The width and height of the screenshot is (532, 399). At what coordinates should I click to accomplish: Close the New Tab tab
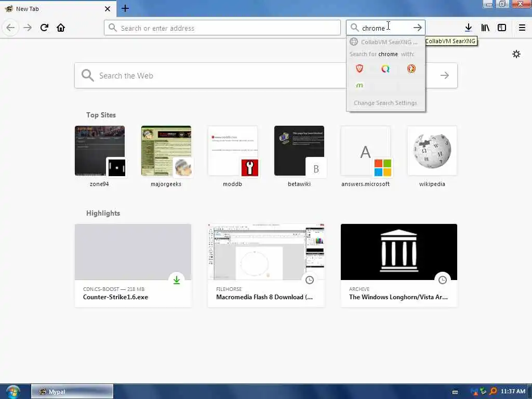tap(108, 9)
